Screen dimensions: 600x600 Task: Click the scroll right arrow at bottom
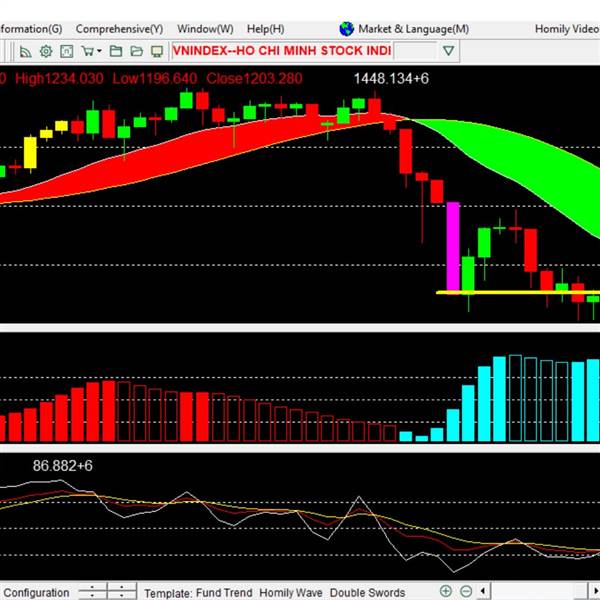(x=595, y=592)
